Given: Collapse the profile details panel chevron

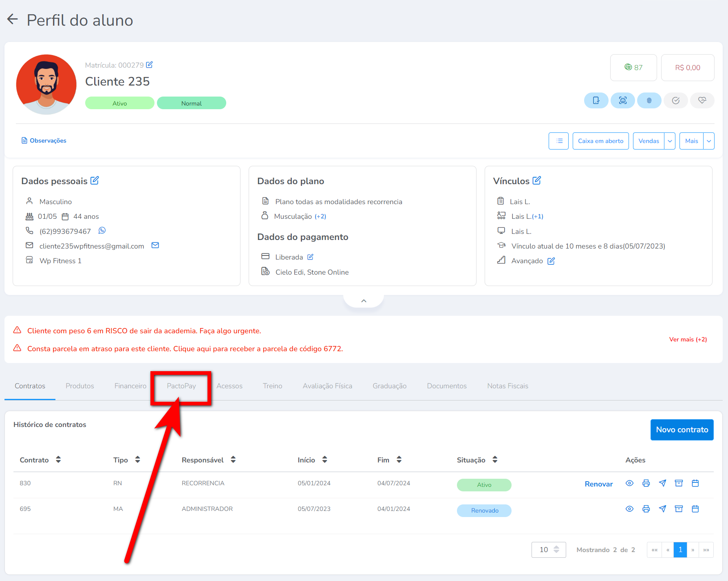Looking at the screenshot, I should (364, 301).
